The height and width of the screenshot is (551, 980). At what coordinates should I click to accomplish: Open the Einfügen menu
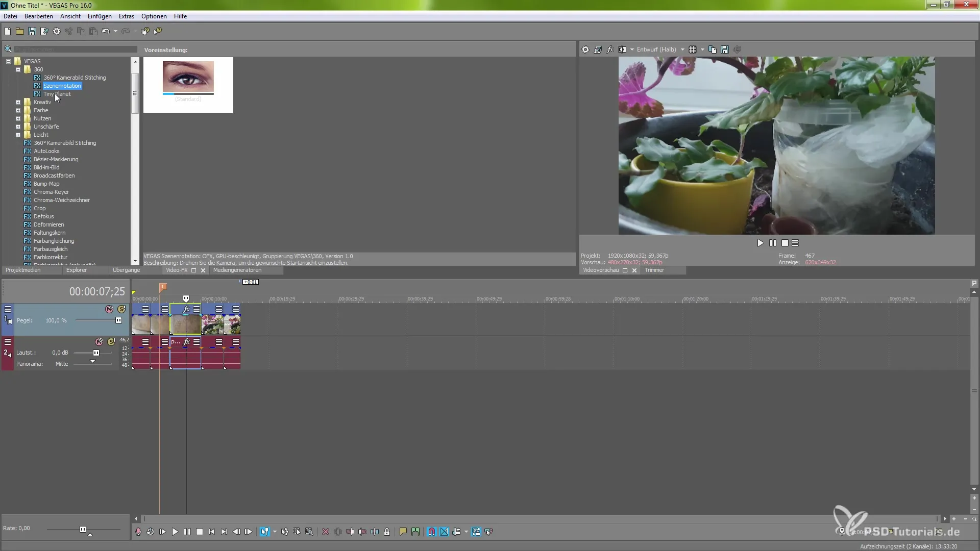[x=100, y=16]
